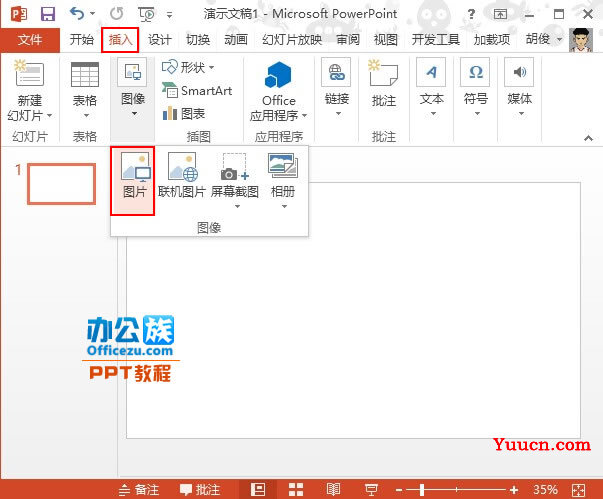Screen dimensions: 603x499
Task: Open zoom dialog via 35% level
Action: coord(545,490)
